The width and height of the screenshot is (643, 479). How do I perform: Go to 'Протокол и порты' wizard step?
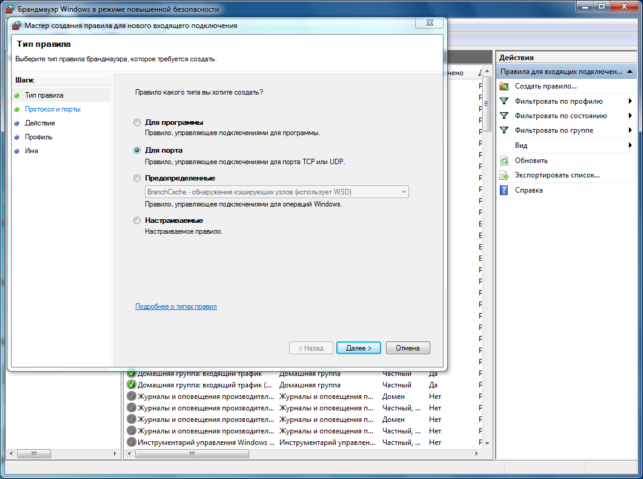pos(53,109)
